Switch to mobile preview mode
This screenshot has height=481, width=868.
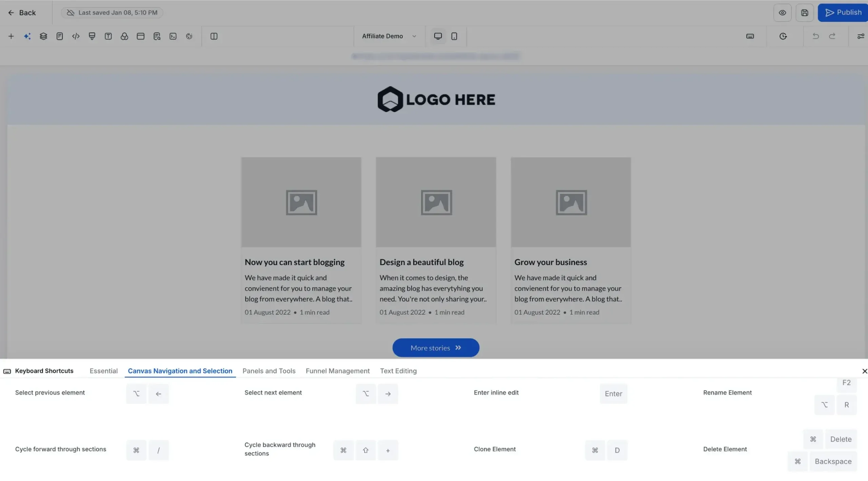454,36
